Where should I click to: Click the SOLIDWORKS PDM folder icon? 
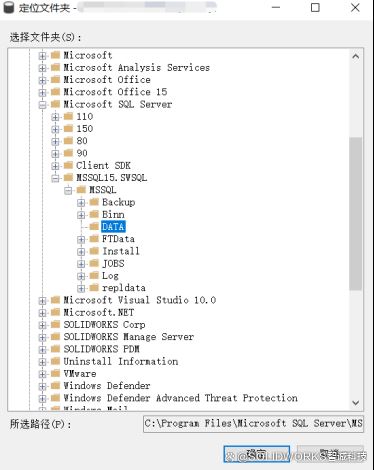(x=55, y=349)
